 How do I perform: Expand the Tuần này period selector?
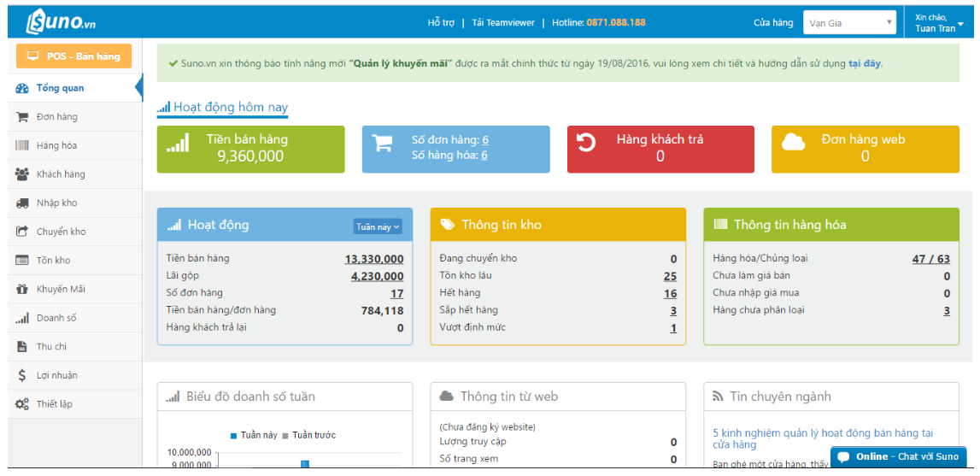[378, 226]
